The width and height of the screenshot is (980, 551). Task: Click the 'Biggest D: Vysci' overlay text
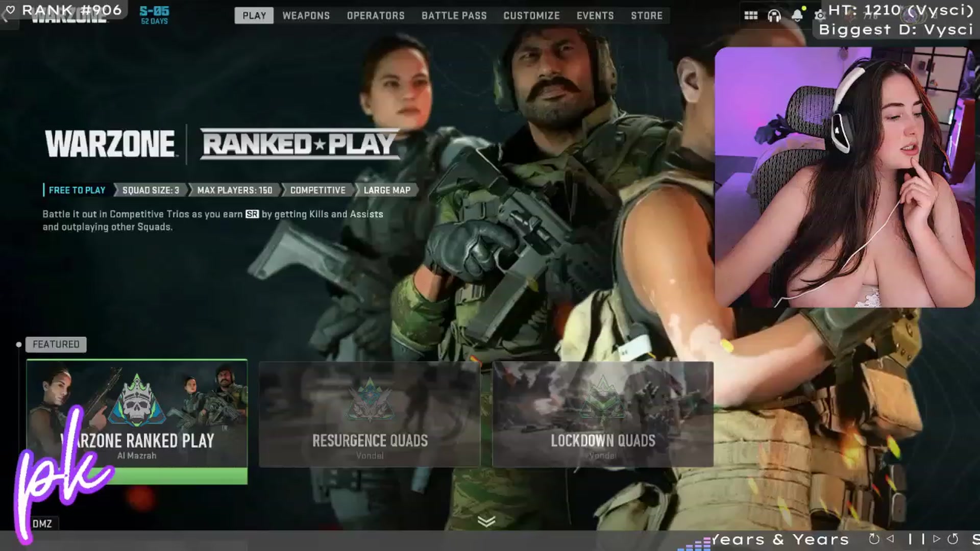click(x=896, y=30)
